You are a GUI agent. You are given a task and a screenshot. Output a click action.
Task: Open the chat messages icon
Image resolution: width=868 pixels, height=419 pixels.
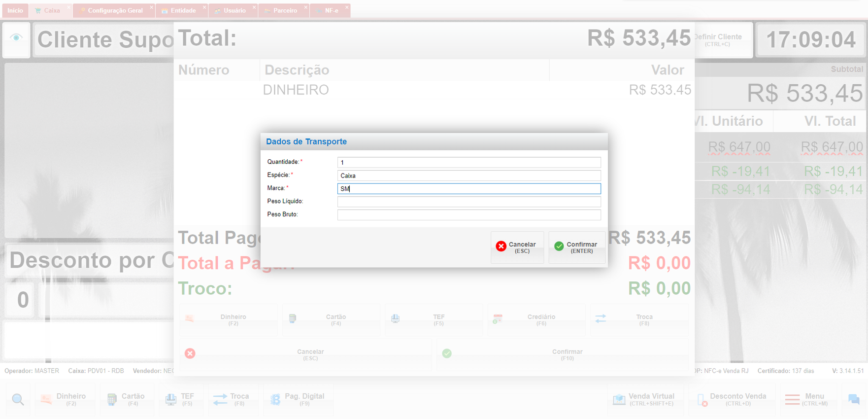(854, 399)
